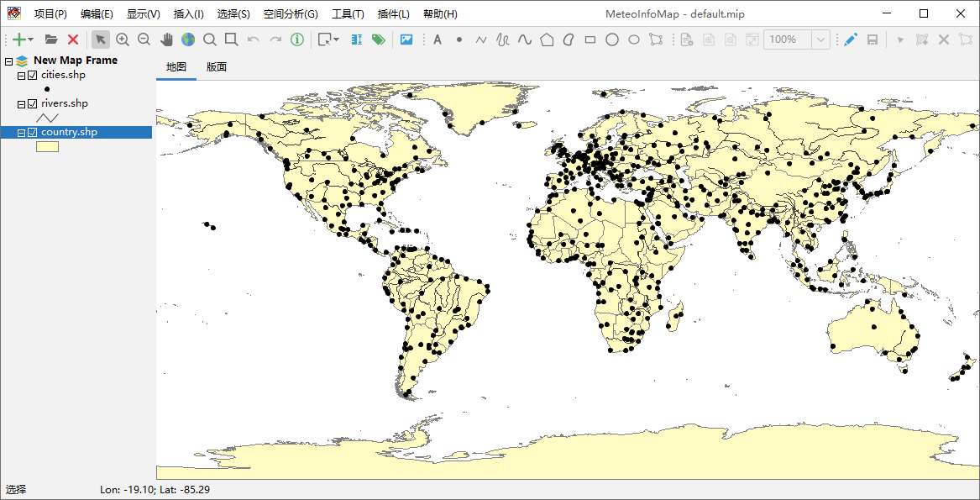
Task: Open the Add Layer dropdown arrow
Action: pos(31,39)
